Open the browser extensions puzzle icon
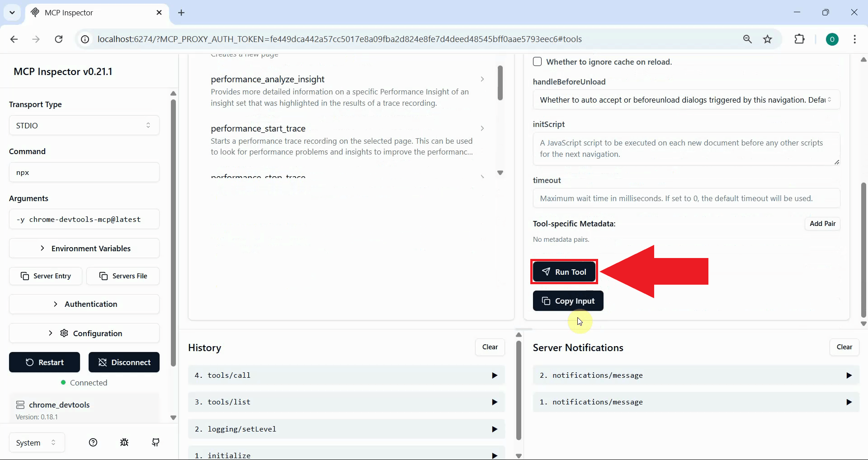Viewport: 868px width, 460px height. click(x=800, y=39)
